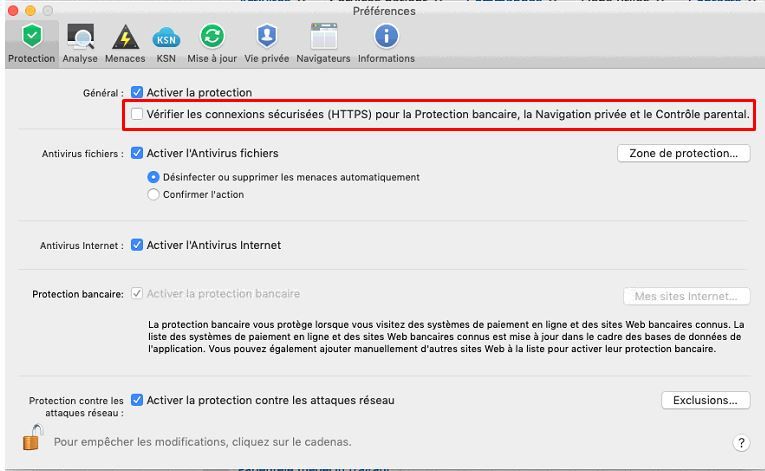Open help with the question mark button
Screen dimensions: 765x471
(x=741, y=443)
